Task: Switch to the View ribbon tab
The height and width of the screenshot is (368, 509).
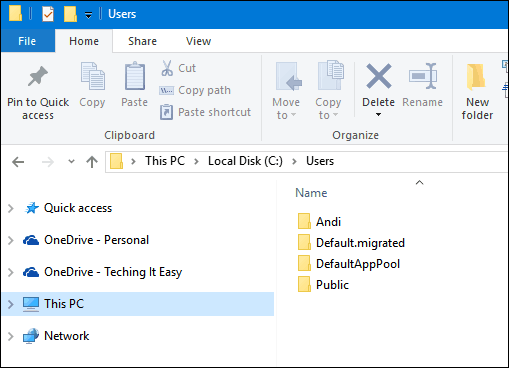Action: (x=198, y=41)
